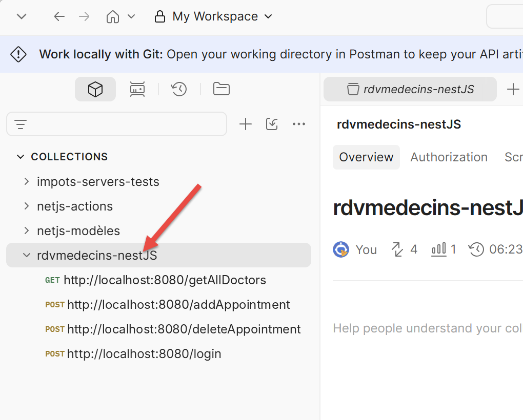The height and width of the screenshot is (420, 523).
Task: Open the History sidebar icon
Action: (179, 89)
